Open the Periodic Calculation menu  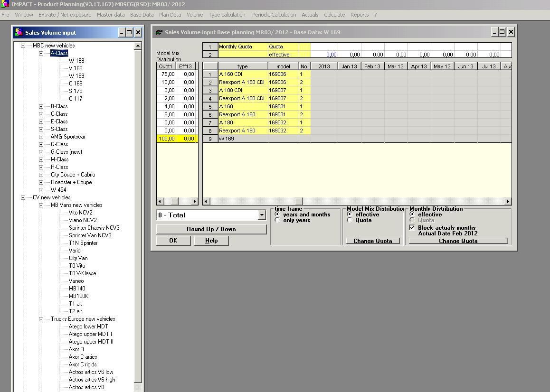274,15
